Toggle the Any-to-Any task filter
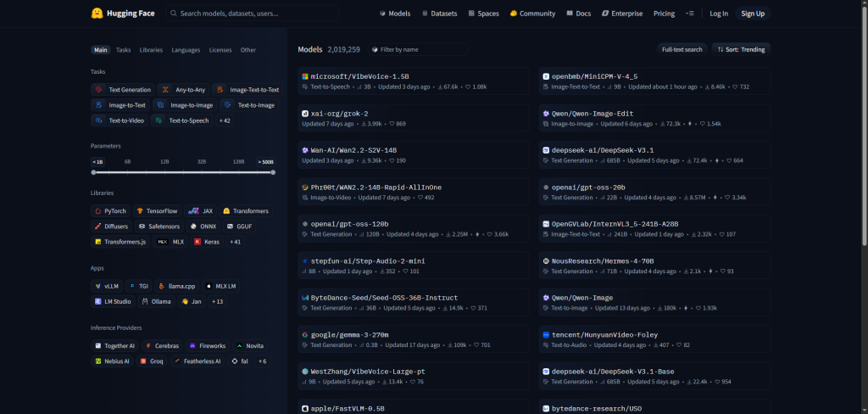 click(x=183, y=90)
